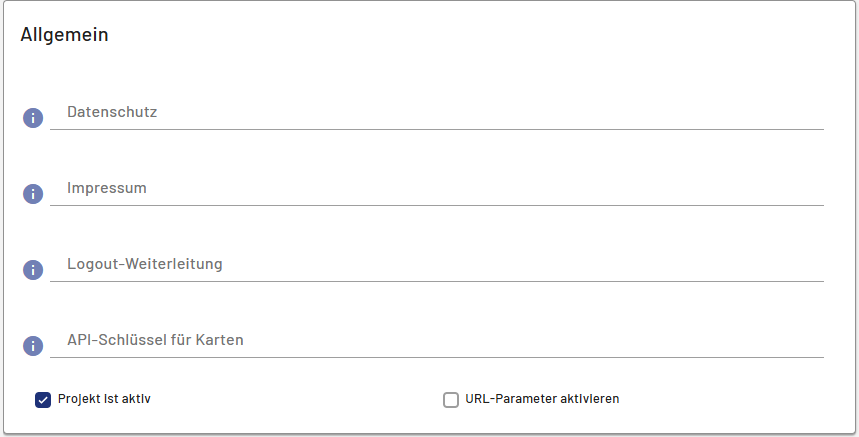Click the underline beneath the Impressum field

point(437,205)
